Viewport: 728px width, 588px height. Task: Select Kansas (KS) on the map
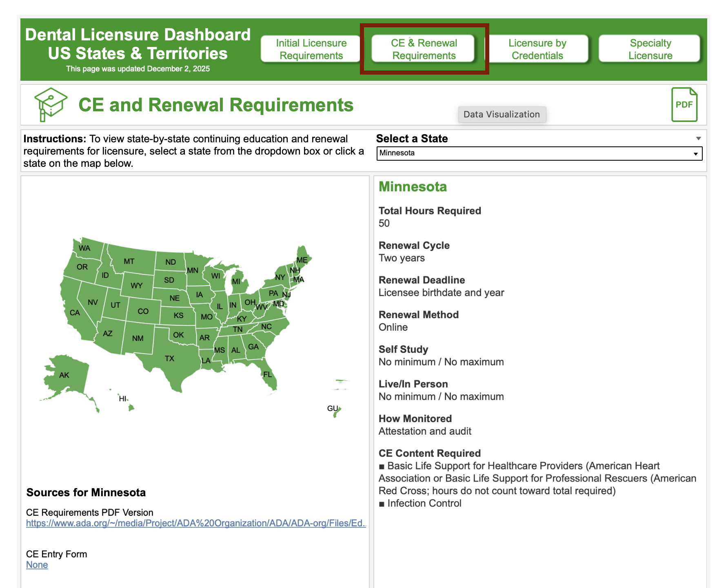[x=178, y=315]
